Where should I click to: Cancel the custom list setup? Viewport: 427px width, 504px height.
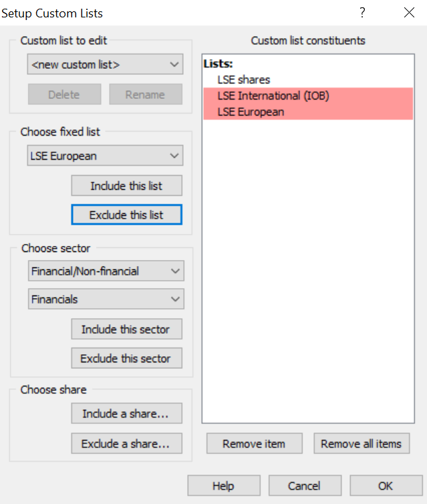(x=305, y=486)
